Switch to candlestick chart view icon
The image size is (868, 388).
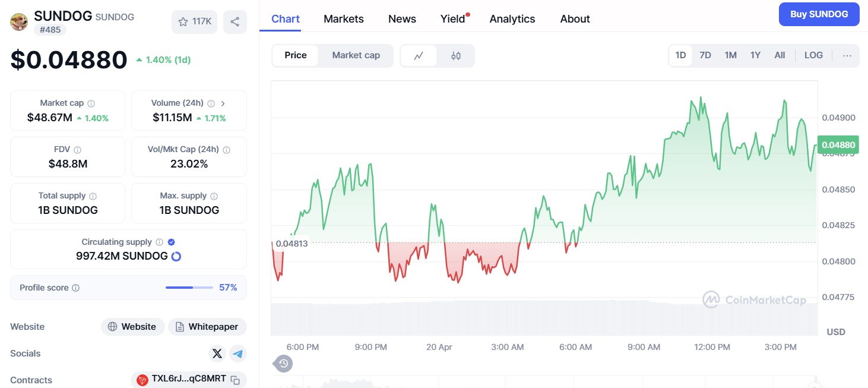(x=455, y=56)
